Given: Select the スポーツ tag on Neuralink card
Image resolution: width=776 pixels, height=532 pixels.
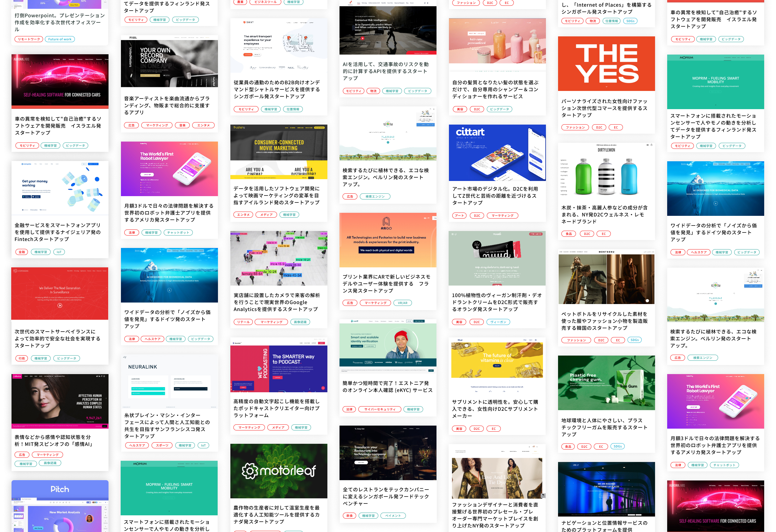Looking at the screenshot, I should [162, 445].
